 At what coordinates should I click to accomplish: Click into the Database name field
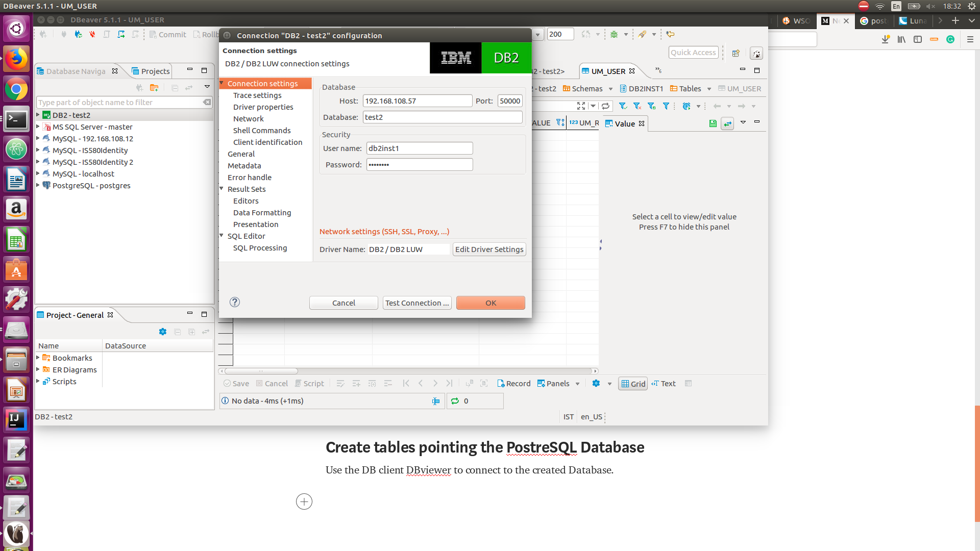pyautogui.click(x=443, y=117)
